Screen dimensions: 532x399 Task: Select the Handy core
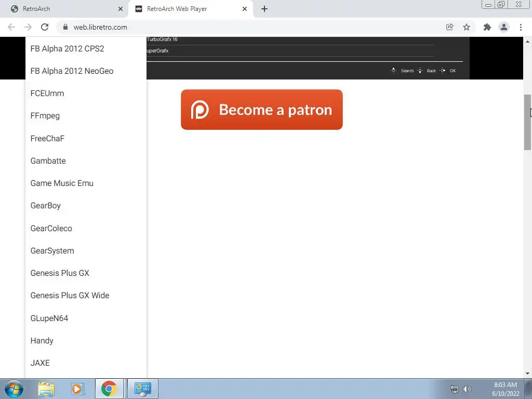86,341
